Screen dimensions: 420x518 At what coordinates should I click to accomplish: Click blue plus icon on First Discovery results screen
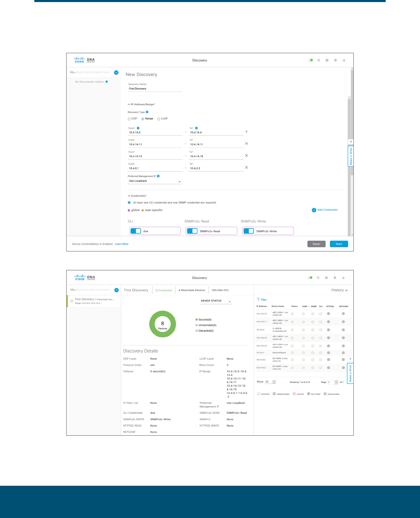116,290
